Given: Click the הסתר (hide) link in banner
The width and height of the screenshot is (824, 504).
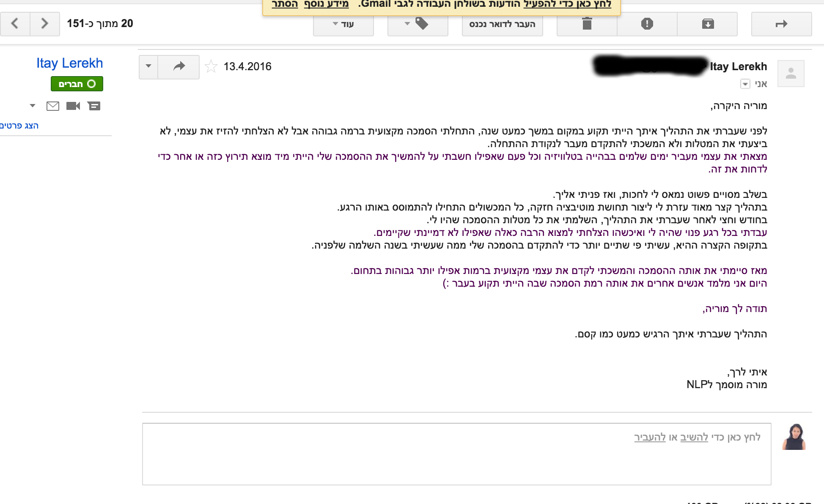Looking at the screenshot, I should [285, 4].
